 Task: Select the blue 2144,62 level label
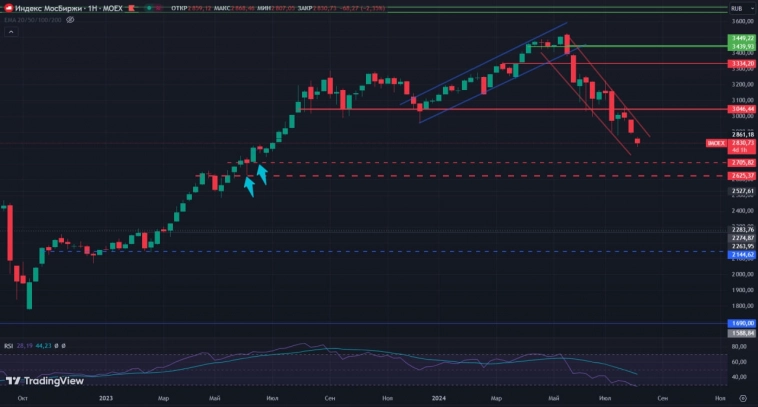pyautogui.click(x=742, y=255)
